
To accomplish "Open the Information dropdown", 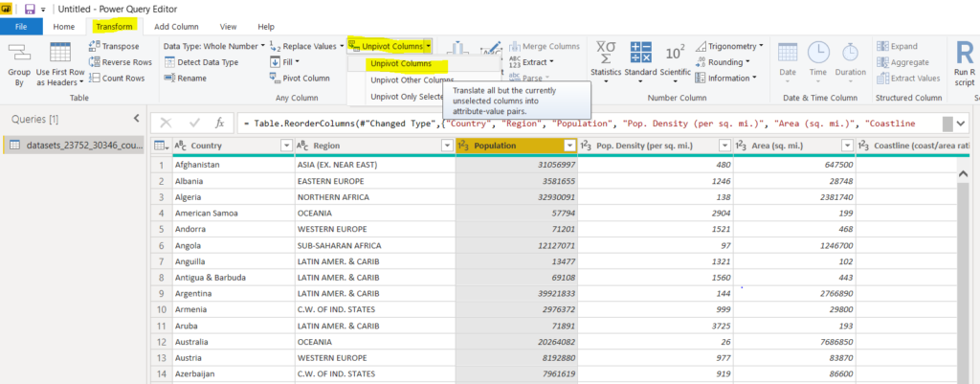I will click(725, 79).
